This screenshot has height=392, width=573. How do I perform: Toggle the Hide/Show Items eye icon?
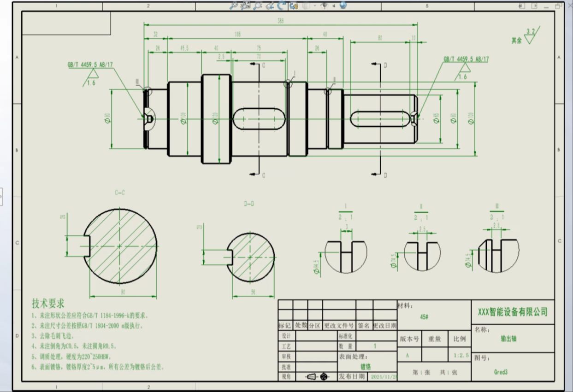pyautogui.click(x=324, y=6)
